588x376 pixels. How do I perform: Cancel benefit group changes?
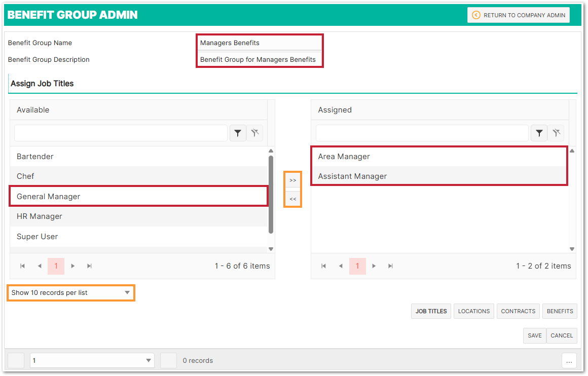[x=562, y=335]
